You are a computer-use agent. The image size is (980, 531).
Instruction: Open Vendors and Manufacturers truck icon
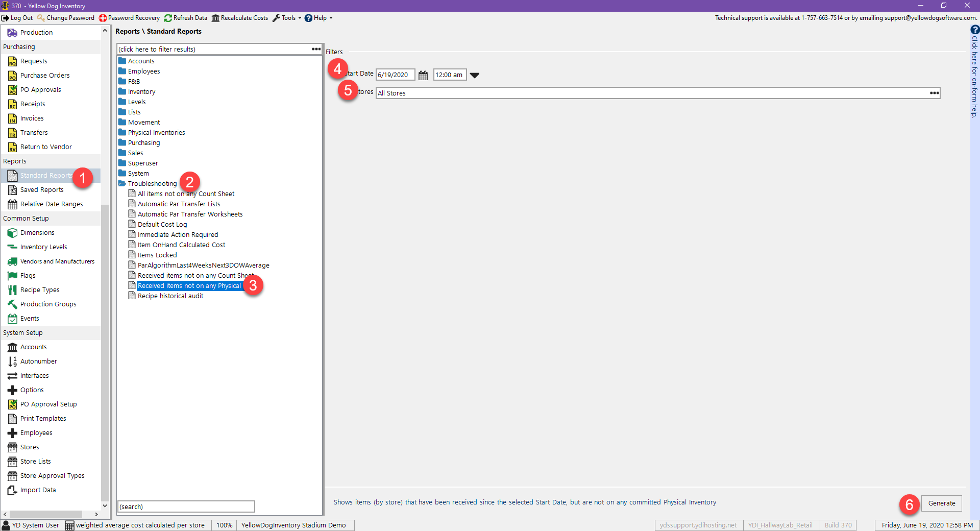pos(12,261)
